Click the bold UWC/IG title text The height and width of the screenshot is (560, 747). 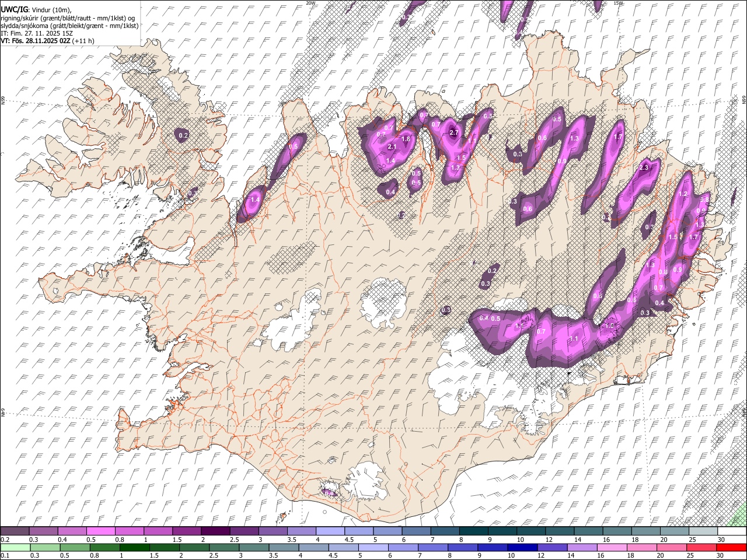click(14, 9)
